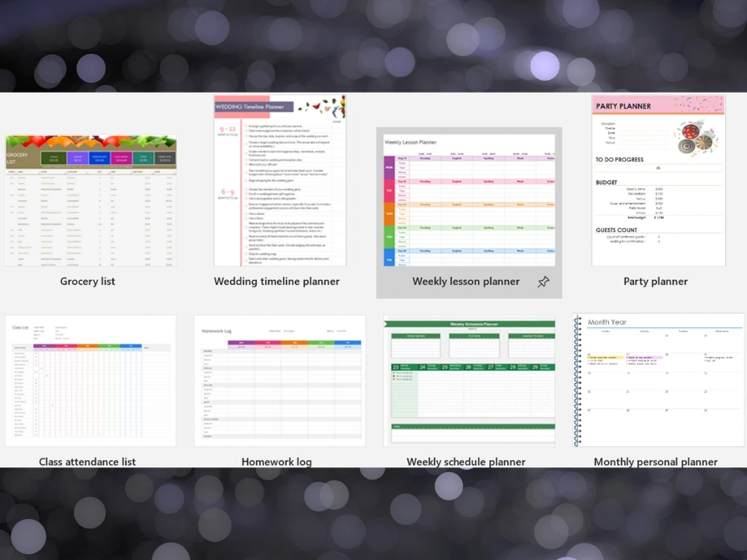Viewport: 747px width, 560px height.
Task: Open the Monthly personal planner thumbnail
Action: pos(658,380)
